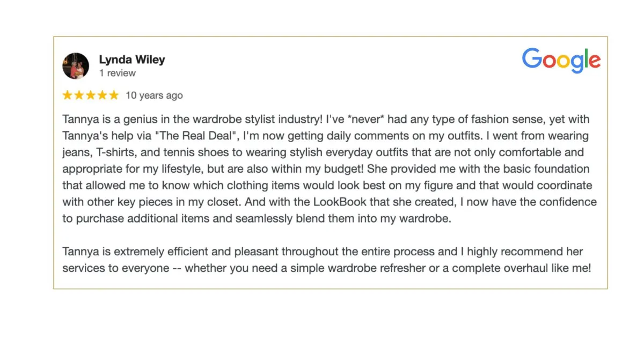Select the first yellow rating star
The image size is (644, 362).
[x=68, y=95]
